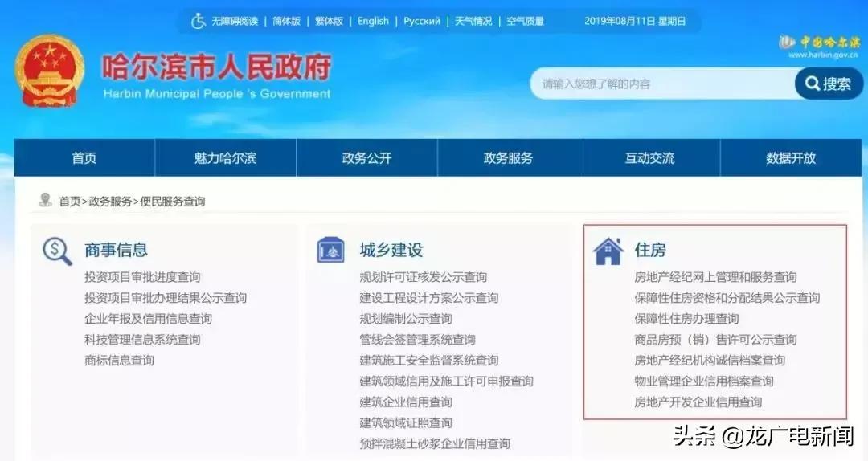The height and width of the screenshot is (461, 868).
Task: Switch site language to Русский
Action: point(422,21)
